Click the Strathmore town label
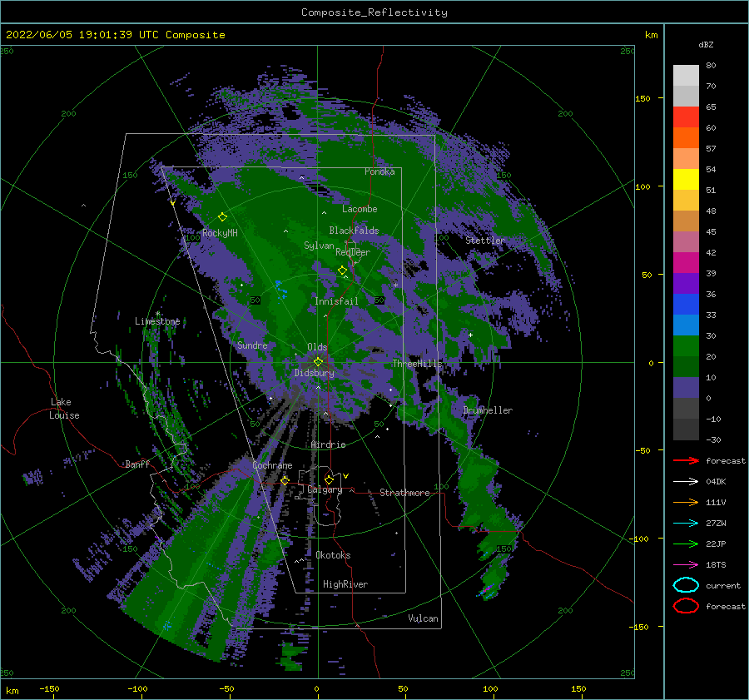 point(404,493)
